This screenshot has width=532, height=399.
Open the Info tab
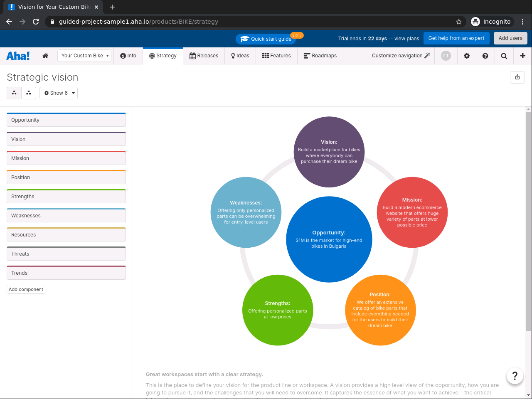tap(128, 56)
